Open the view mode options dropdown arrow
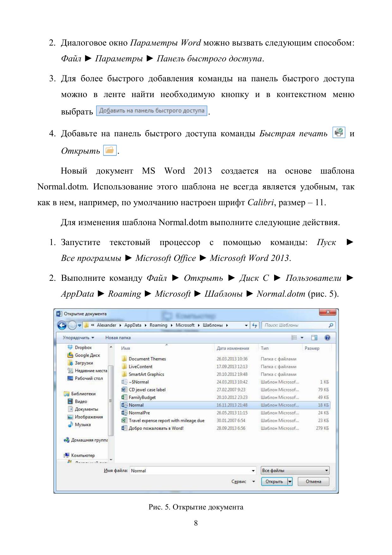 (x=302, y=338)
